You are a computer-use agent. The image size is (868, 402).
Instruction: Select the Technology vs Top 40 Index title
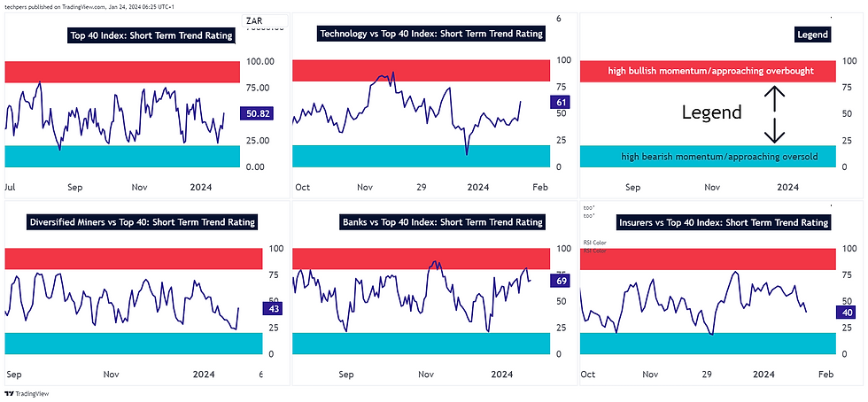(x=431, y=34)
